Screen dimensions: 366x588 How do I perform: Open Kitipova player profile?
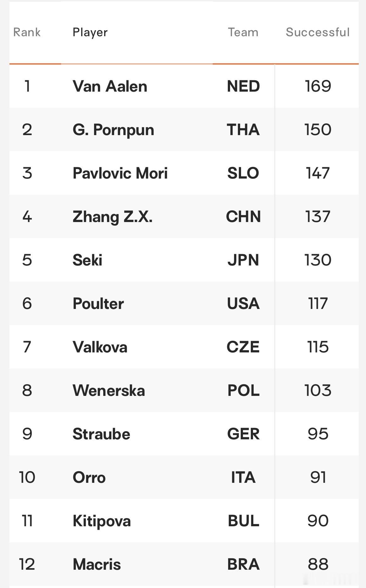(x=102, y=521)
